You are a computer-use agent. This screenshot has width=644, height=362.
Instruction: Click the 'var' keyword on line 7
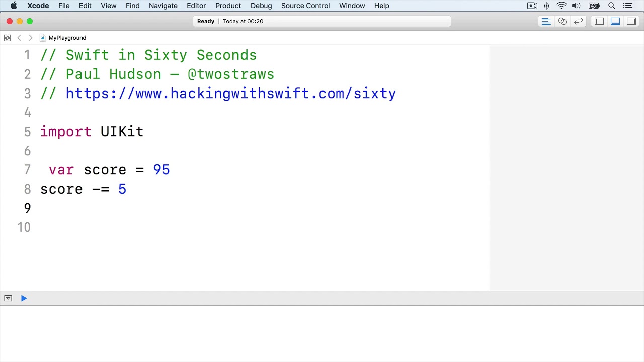(61, 170)
